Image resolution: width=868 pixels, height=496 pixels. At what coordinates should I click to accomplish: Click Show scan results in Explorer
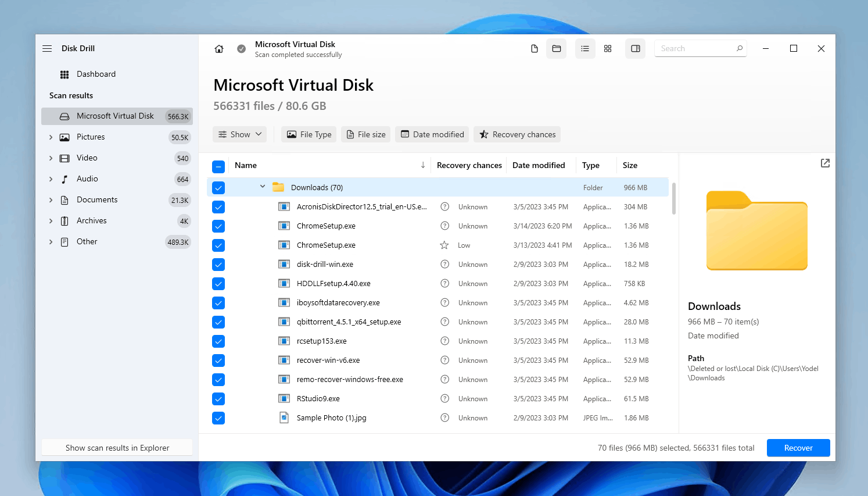click(117, 448)
